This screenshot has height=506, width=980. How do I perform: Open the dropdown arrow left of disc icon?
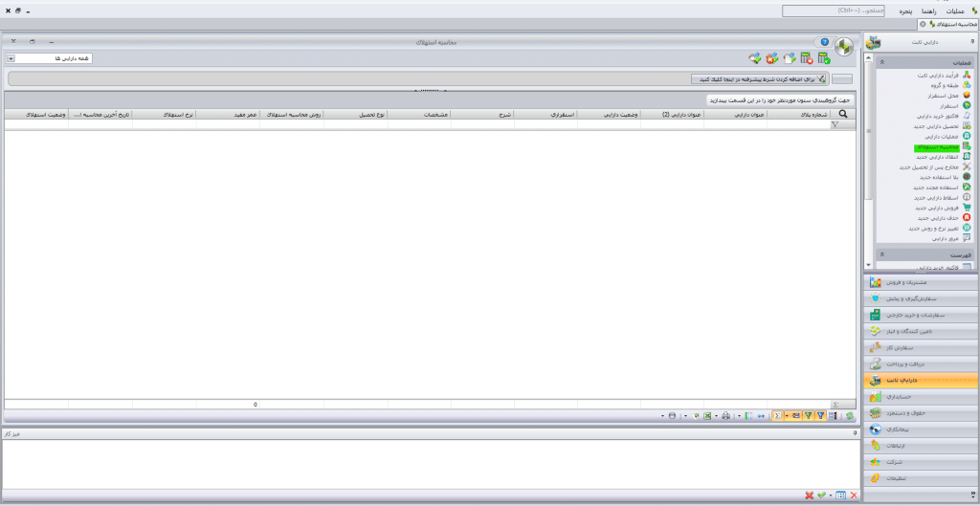(x=662, y=415)
